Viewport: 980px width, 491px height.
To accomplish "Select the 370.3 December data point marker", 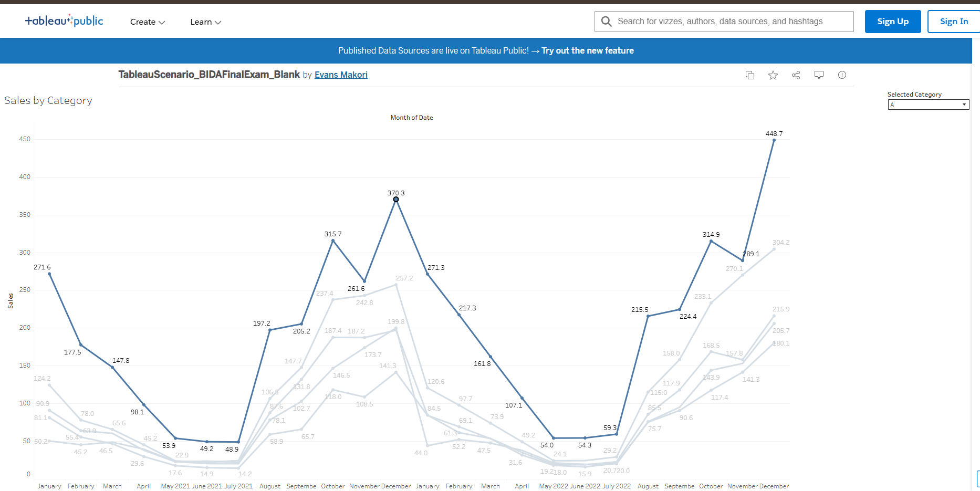I will [x=396, y=200].
